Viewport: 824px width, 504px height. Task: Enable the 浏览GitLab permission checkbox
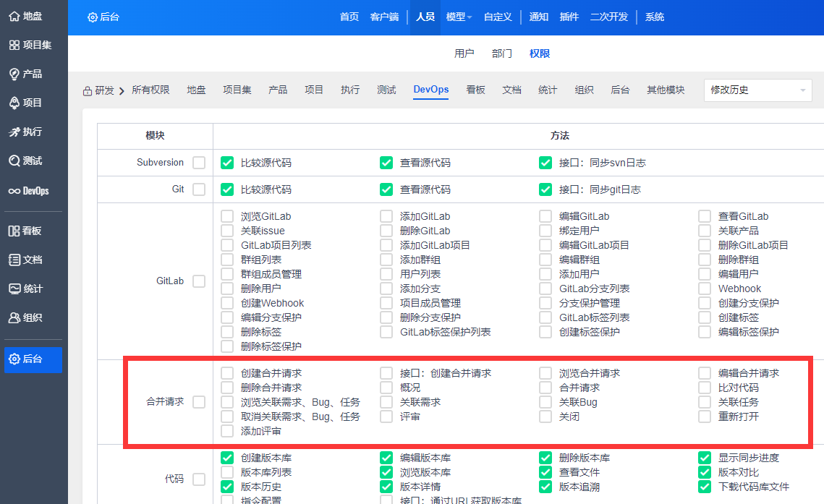[227, 216]
